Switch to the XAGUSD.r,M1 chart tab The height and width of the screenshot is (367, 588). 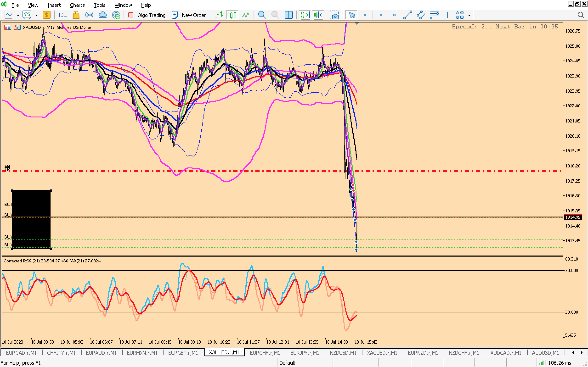click(x=382, y=353)
